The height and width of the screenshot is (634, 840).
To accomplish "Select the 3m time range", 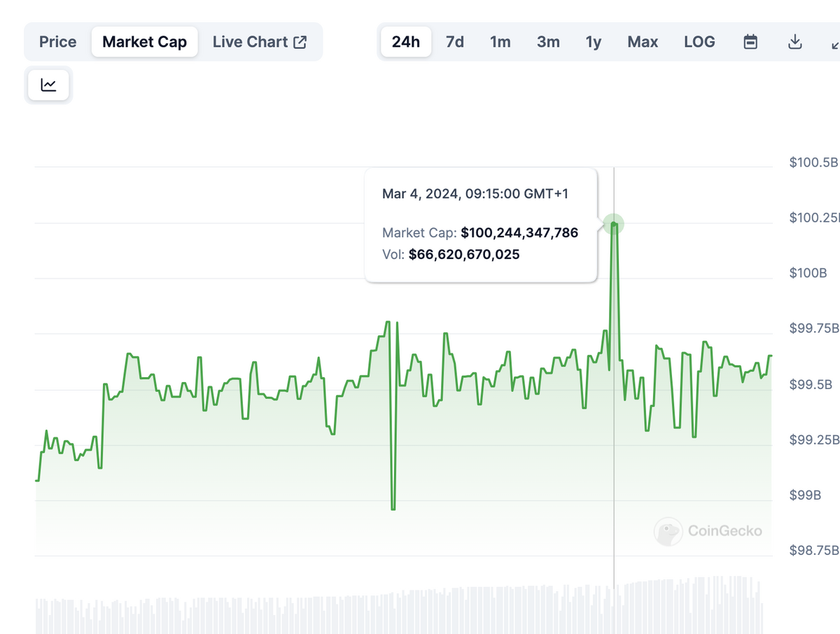I will point(548,42).
